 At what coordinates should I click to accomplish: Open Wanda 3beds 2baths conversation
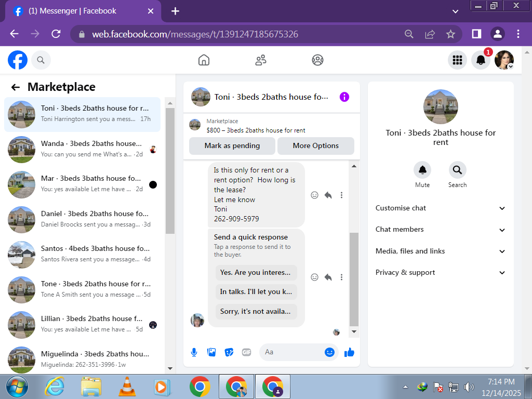tap(82, 149)
